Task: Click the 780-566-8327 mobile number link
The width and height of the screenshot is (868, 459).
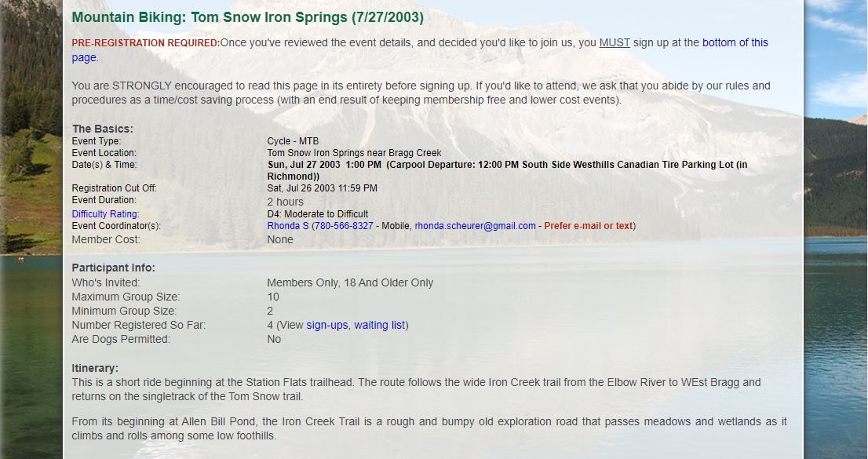Action: [344, 226]
